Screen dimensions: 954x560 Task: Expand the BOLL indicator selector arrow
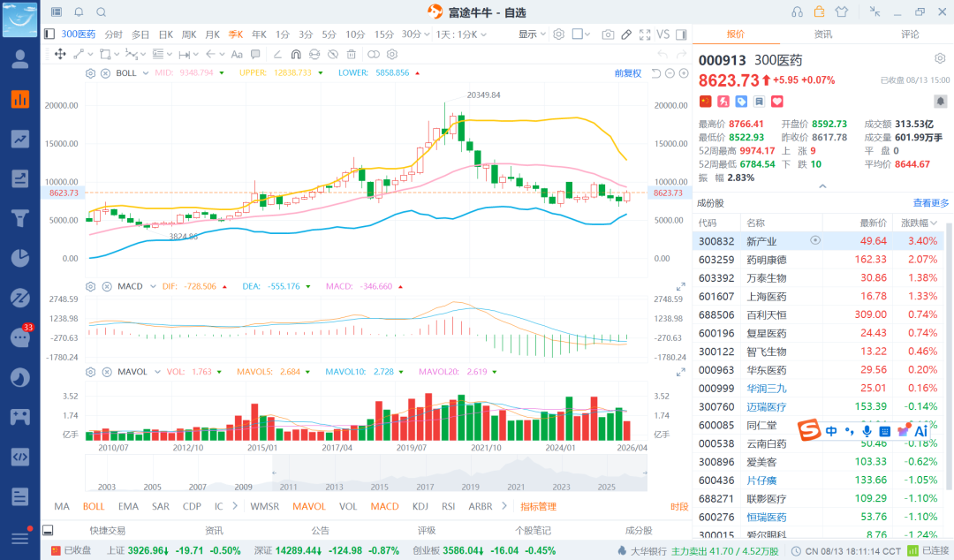click(146, 73)
